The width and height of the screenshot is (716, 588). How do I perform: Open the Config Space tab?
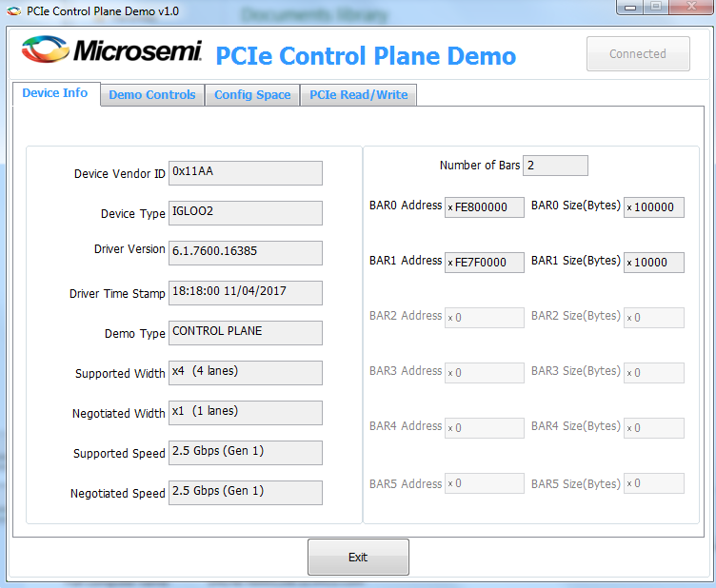pyautogui.click(x=252, y=95)
